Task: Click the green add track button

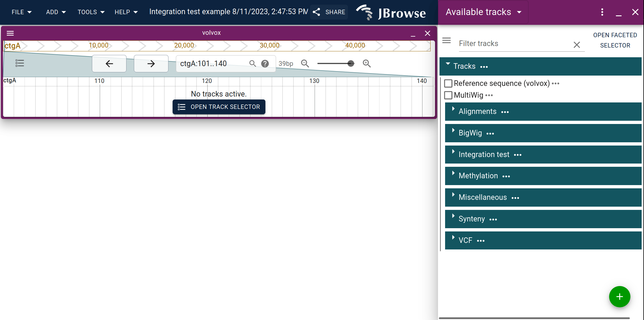Action: click(x=620, y=297)
